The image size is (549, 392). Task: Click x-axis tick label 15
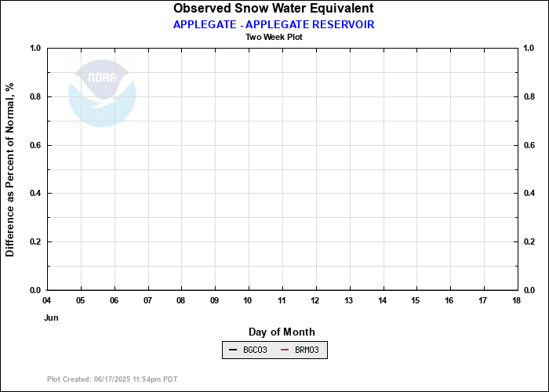click(416, 300)
